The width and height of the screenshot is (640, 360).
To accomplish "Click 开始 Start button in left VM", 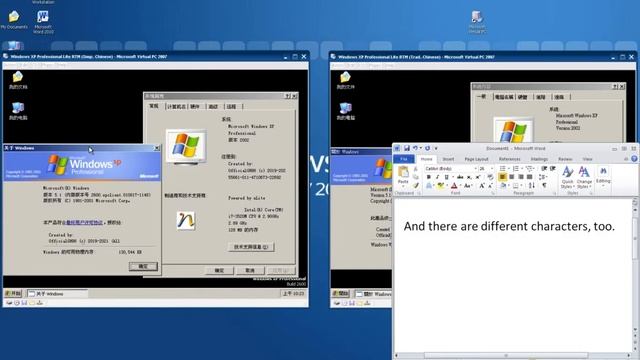I will point(13,293).
